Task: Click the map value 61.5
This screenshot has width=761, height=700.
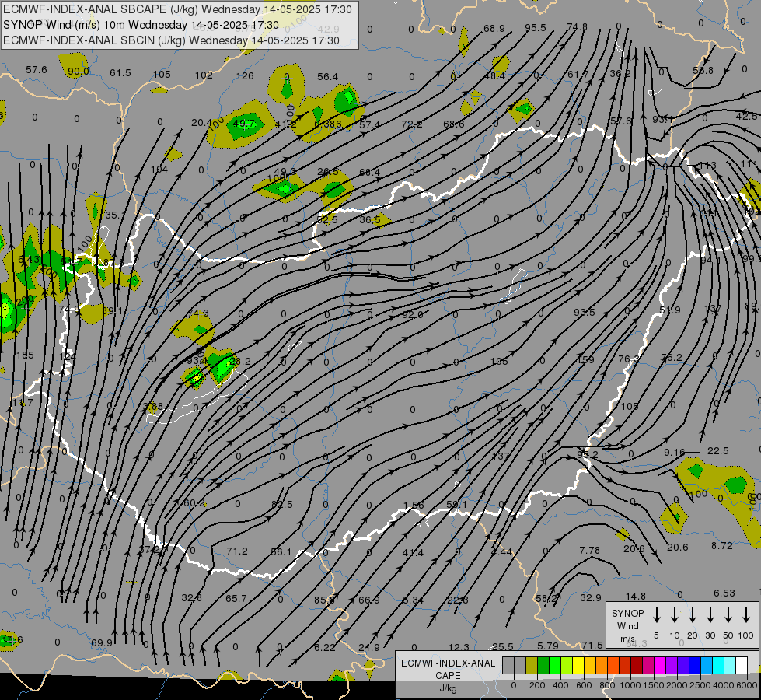Action: (120, 72)
